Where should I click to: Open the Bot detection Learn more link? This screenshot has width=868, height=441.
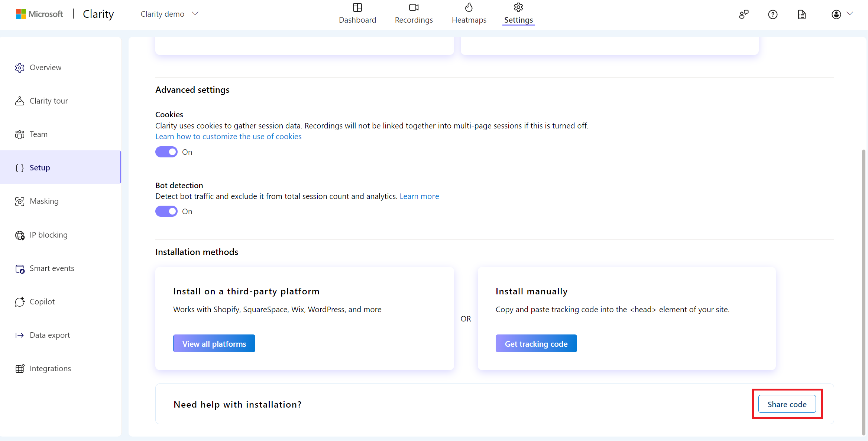419,196
